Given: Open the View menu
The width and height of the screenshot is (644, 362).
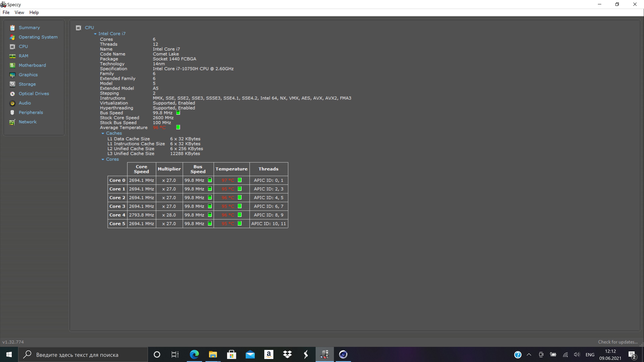Looking at the screenshot, I should (19, 13).
